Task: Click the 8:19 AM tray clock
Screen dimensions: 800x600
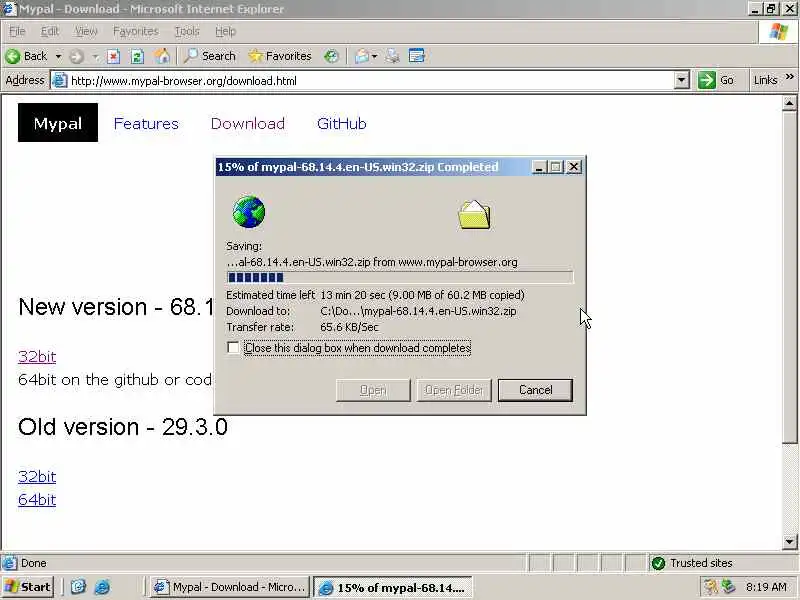Action: (766, 587)
